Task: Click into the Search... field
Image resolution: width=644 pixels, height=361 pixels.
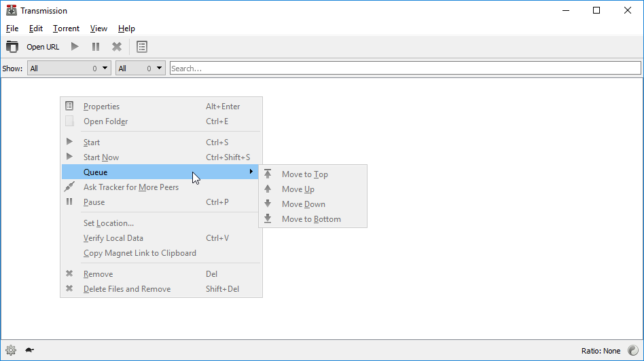Action: coord(406,69)
